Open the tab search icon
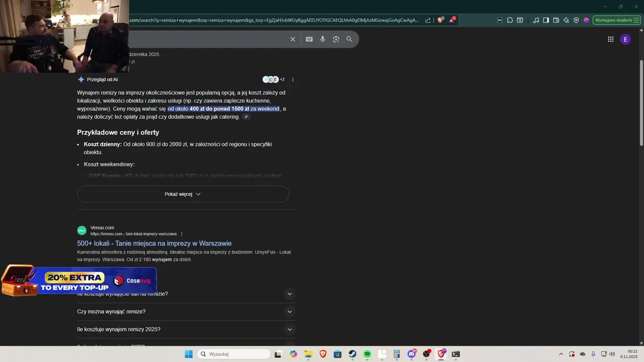This screenshot has height=362, width=644. coord(520,20)
